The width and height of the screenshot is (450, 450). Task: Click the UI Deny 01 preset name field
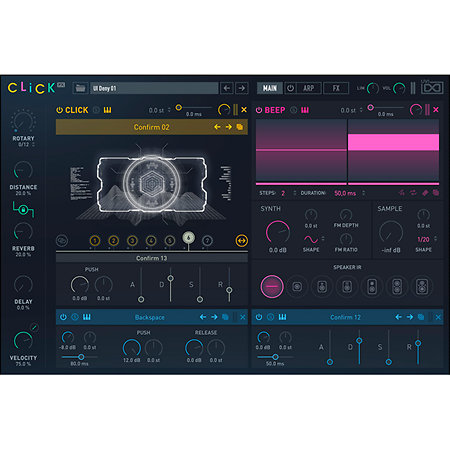[x=154, y=88]
